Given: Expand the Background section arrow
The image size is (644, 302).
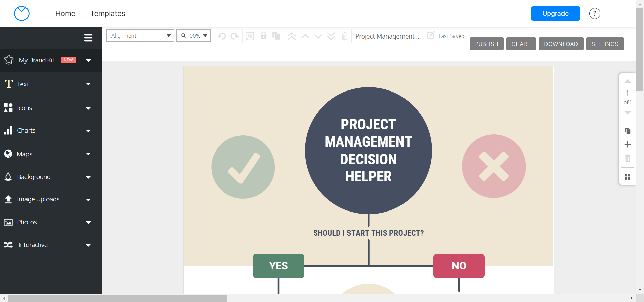Looking at the screenshot, I should coord(88,177).
